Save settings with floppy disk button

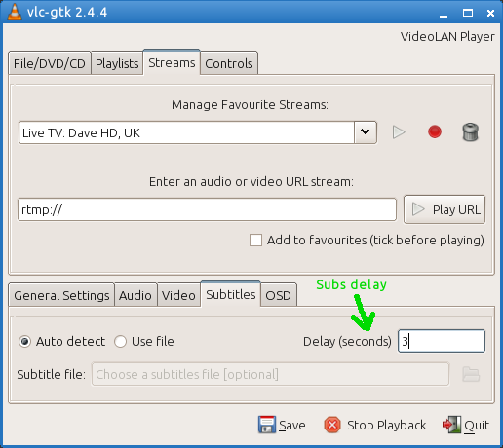(x=282, y=425)
